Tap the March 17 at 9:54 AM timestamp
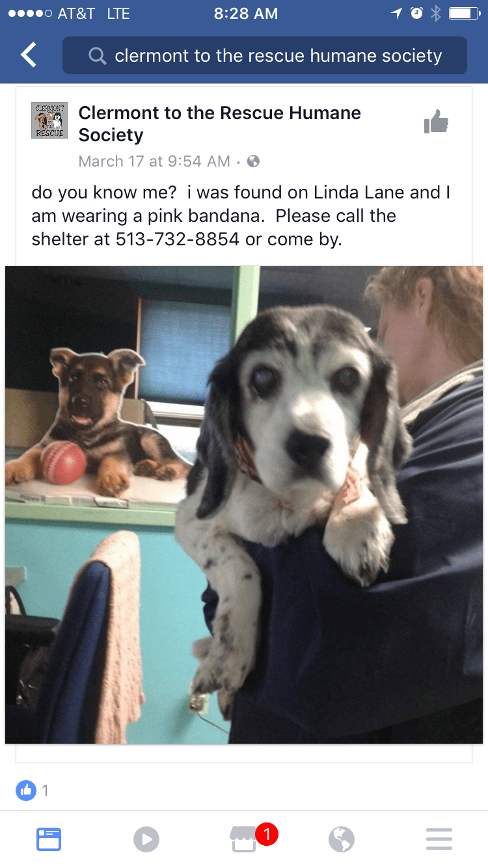488x868 pixels. [154, 161]
